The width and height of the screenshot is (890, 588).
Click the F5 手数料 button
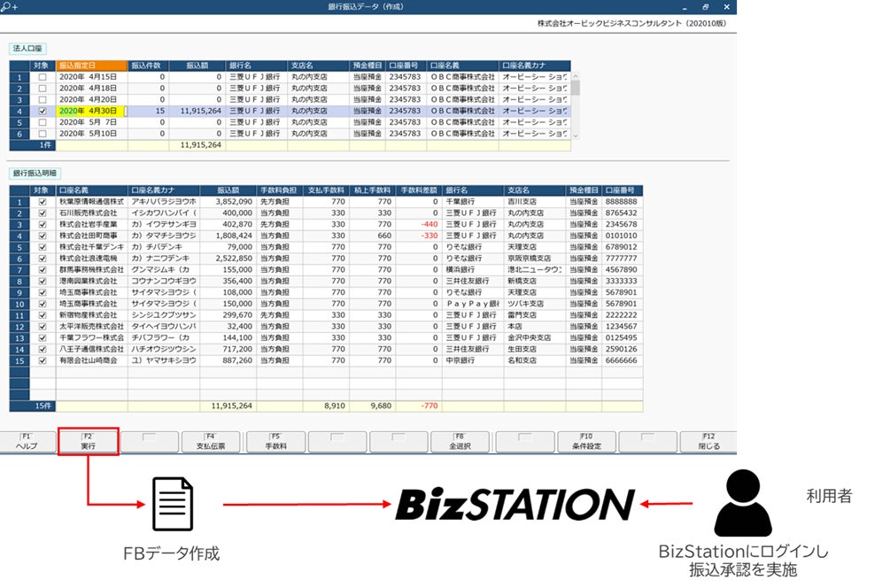click(x=276, y=442)
